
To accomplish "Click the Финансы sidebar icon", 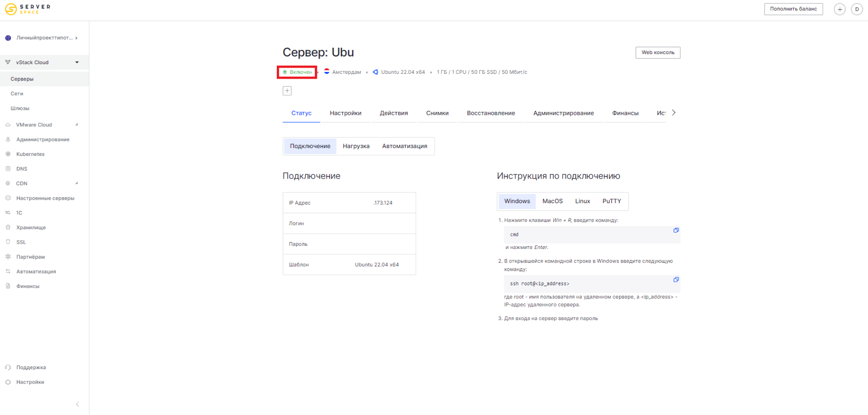I will [8, 286].
